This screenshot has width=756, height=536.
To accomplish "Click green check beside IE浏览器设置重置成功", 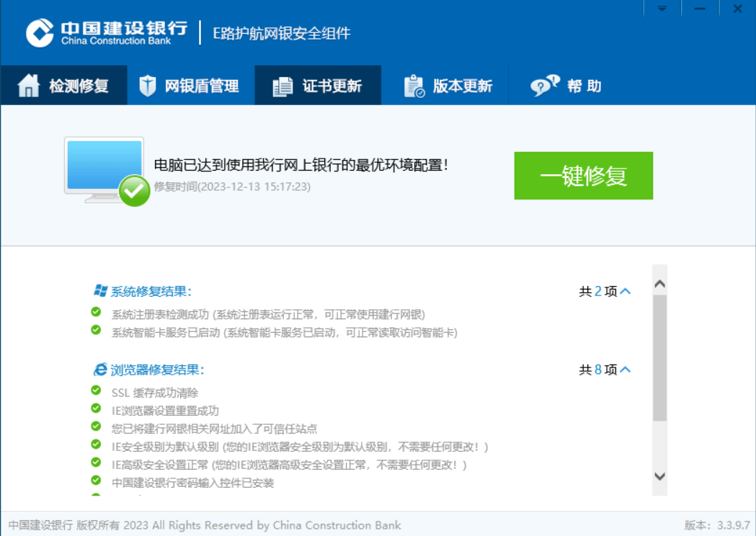I will point(96,408).
